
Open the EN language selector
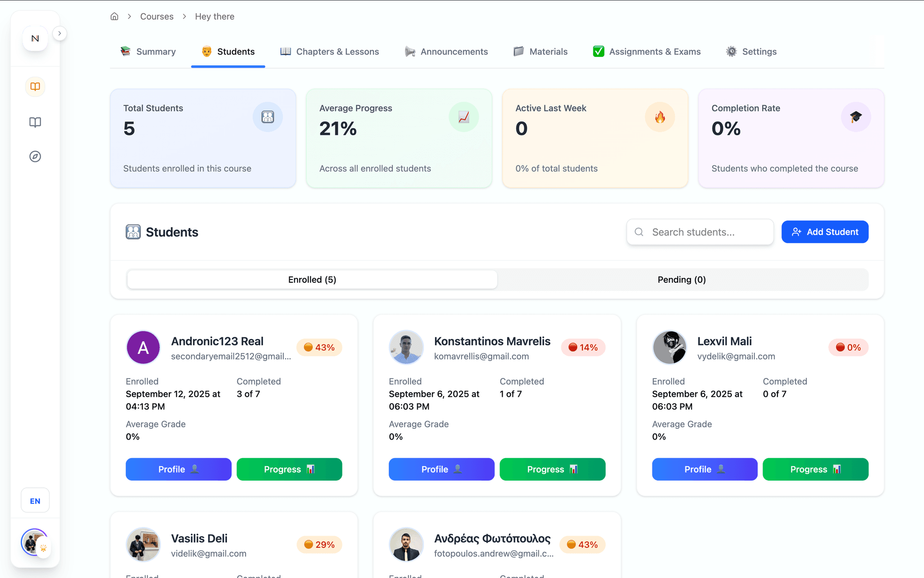tap(35, 501)
